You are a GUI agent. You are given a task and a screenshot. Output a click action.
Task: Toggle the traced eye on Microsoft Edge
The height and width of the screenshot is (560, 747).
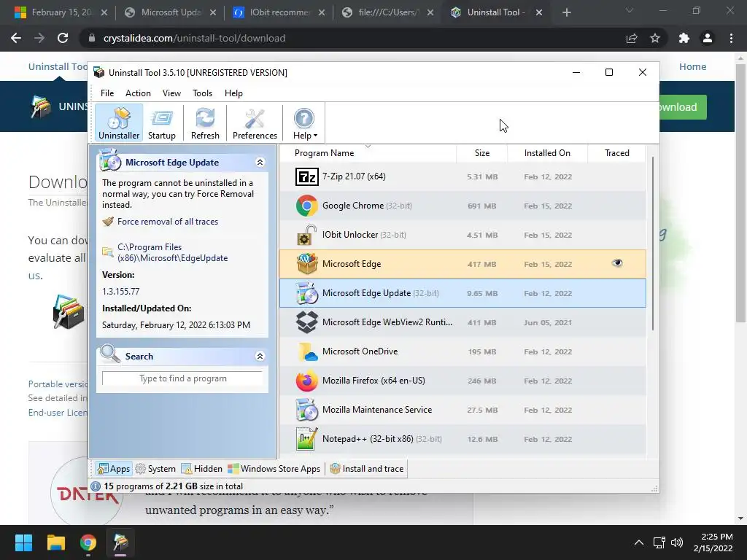point(617,262)
